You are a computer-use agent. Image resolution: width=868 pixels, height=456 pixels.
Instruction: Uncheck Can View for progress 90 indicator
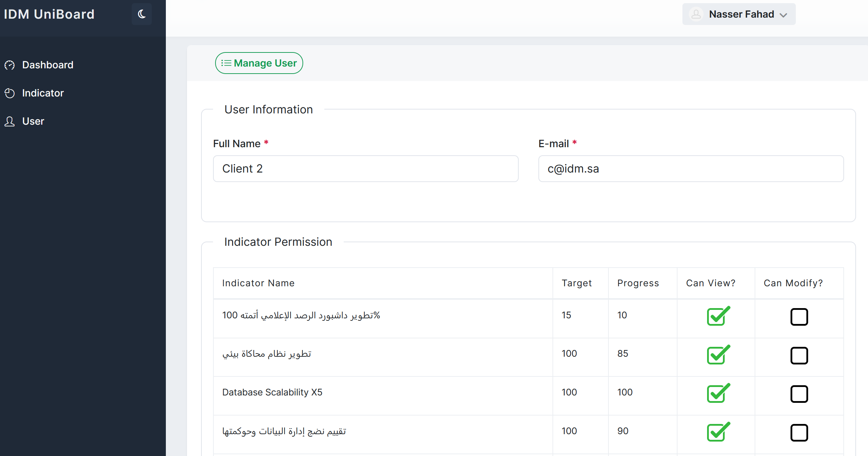[717, 432]
